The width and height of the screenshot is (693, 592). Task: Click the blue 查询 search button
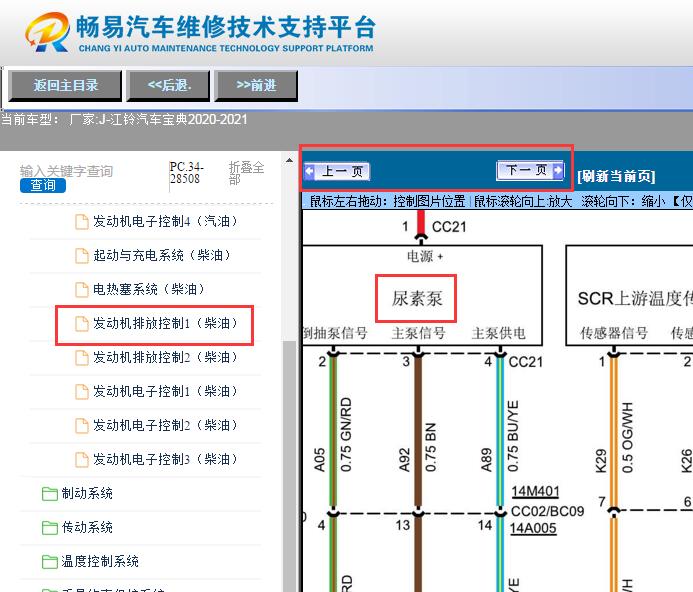43,185
